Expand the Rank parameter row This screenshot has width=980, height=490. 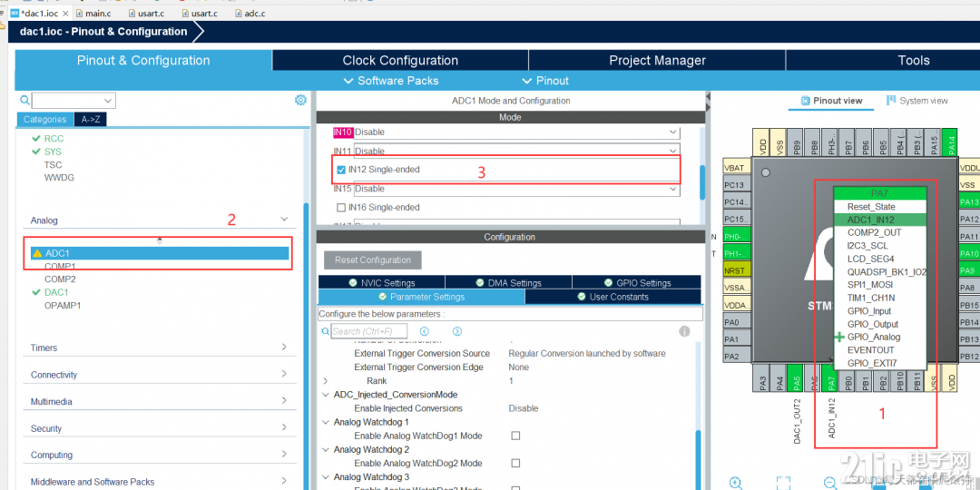325,380
